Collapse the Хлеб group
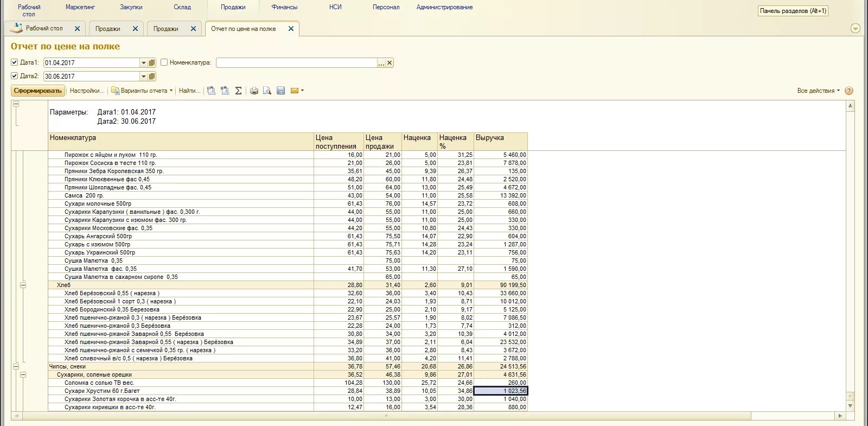The image size is (868, 426). click(x=23, y=285)
